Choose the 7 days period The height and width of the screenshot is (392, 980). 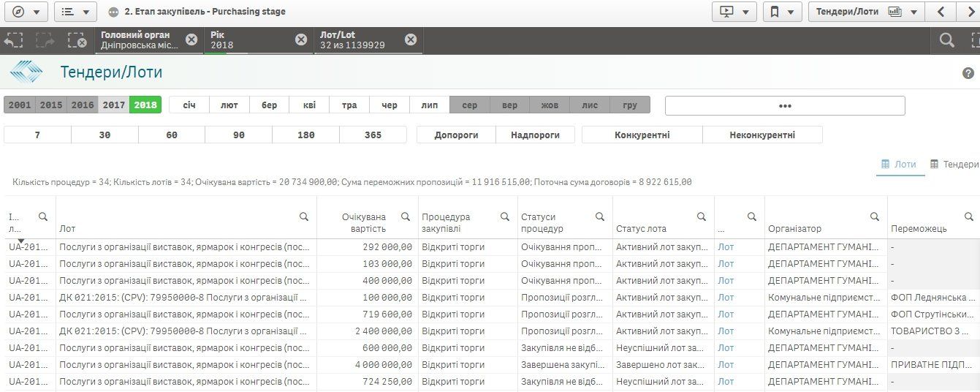point(37,135)
